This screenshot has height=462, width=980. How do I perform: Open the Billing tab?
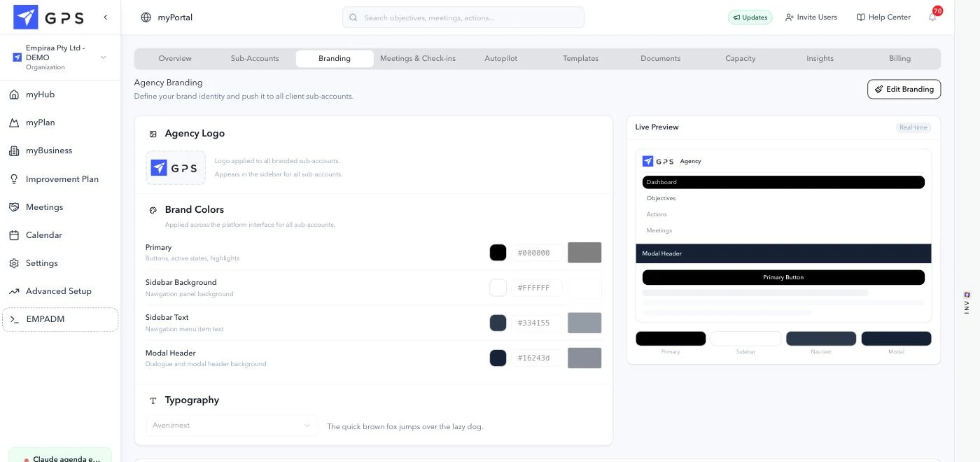click(x=900, y=59)
